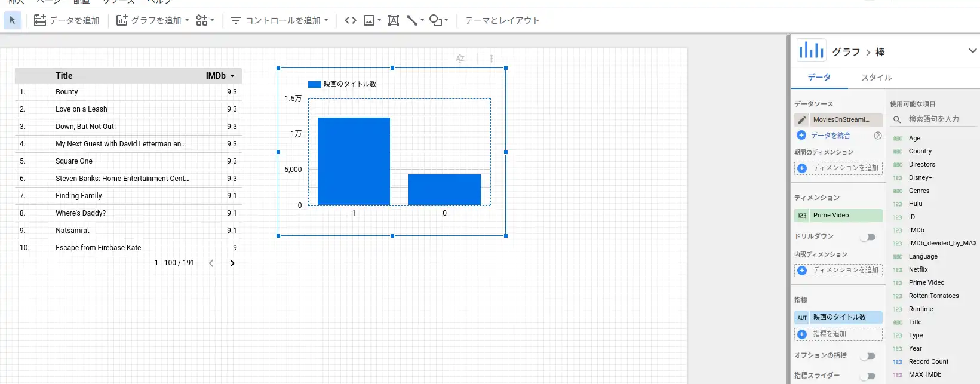The height and width of the screenshot is (384, 980).
Task: Edit the MoviesOnStreaming data source pencil icon
Action: (x=801, y=119)
